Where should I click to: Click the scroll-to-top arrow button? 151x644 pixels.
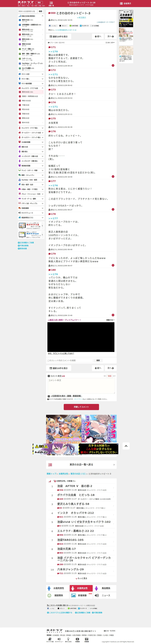[x=126, y=446]
